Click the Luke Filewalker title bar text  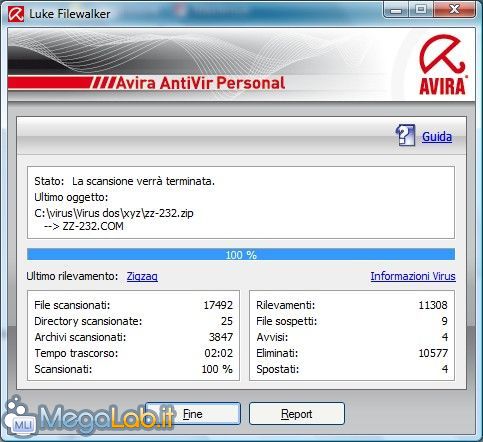(x=70, y=14)
